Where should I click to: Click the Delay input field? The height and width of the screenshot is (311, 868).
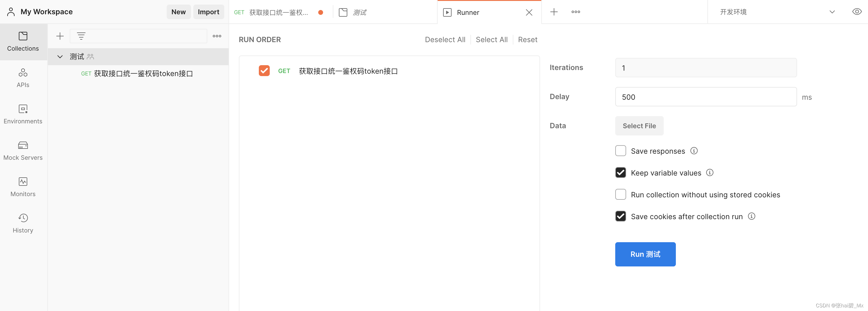pos(706,97)
